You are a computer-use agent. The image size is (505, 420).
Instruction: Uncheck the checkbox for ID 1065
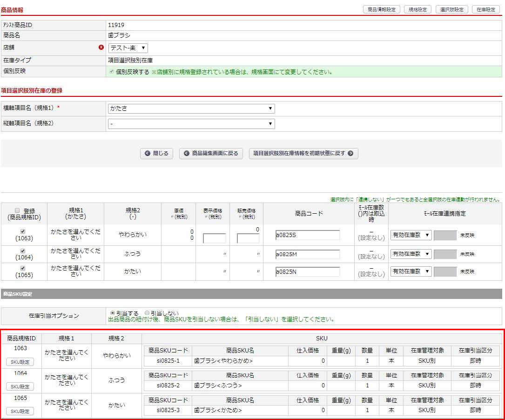(23, 268)
